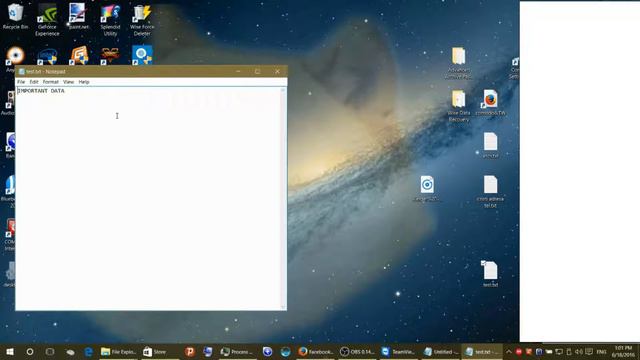Open the Edit menu in Notepad

coord(34,82)
